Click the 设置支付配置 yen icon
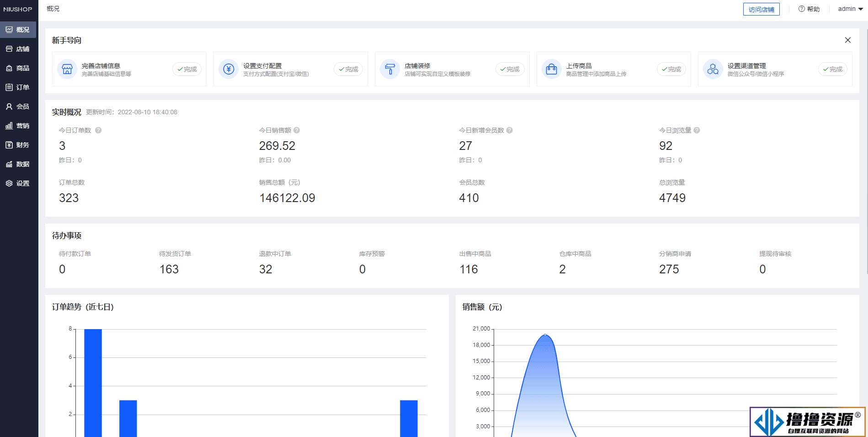 click(229, 69)
